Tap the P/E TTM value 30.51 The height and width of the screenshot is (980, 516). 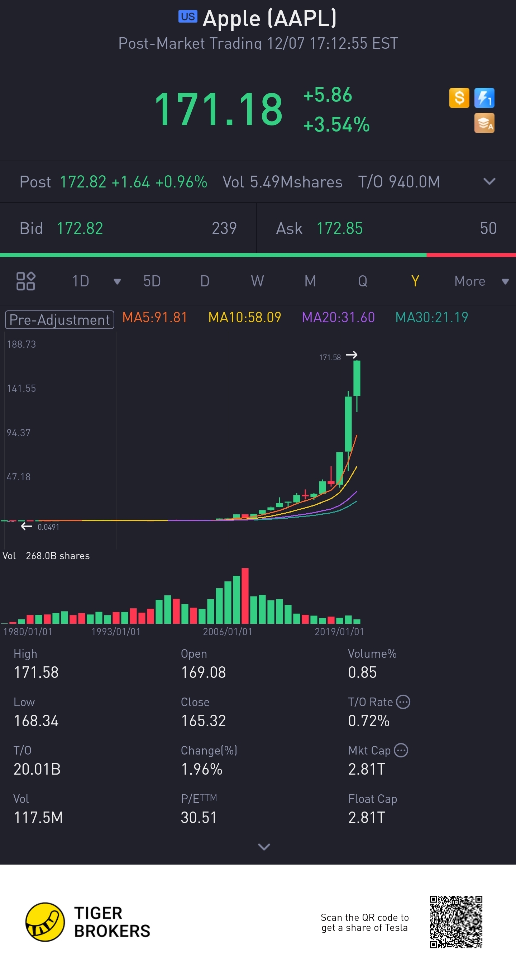pyautogui.click(x=199, y=817)
